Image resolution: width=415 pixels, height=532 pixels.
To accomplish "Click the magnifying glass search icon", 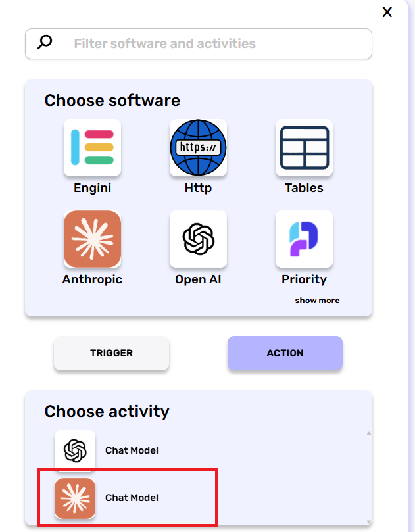I will [x=45, y=43].
